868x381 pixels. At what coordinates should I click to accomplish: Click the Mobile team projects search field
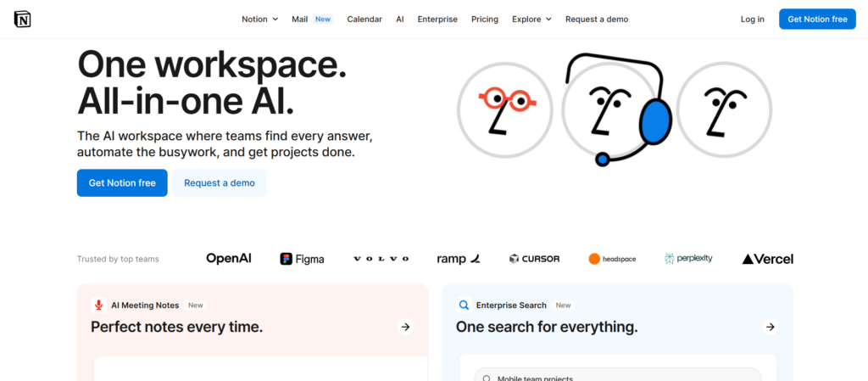tap(617, 376)
